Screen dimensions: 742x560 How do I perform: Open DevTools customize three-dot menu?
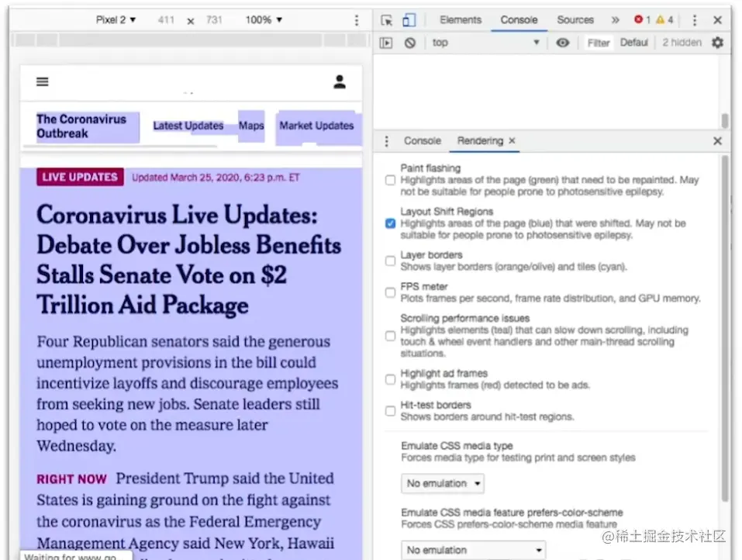(694, 20)
